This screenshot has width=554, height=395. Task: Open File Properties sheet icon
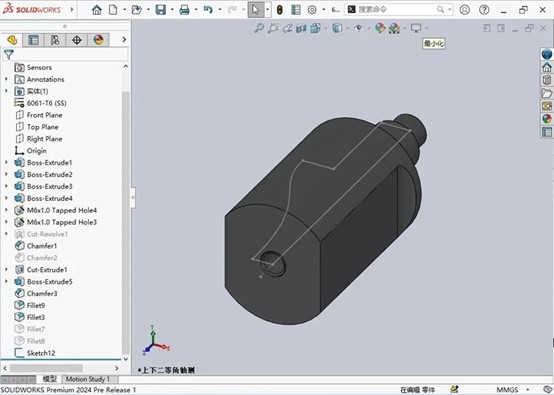tap(296, 10)
